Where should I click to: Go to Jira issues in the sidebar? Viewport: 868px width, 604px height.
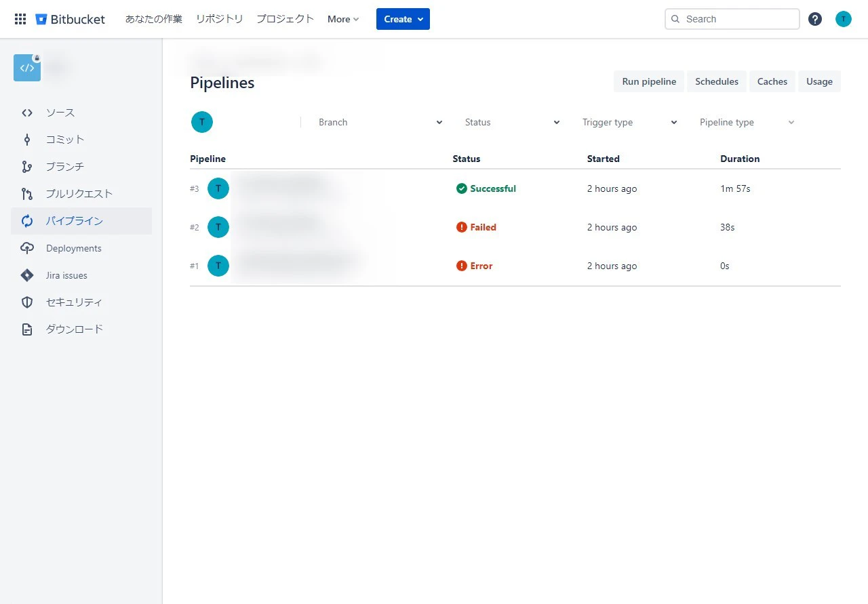click(81, 275)
